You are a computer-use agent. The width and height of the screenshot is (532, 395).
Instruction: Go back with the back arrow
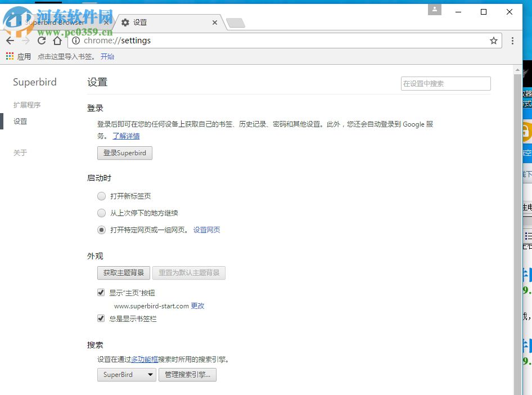tap(10, 41)
